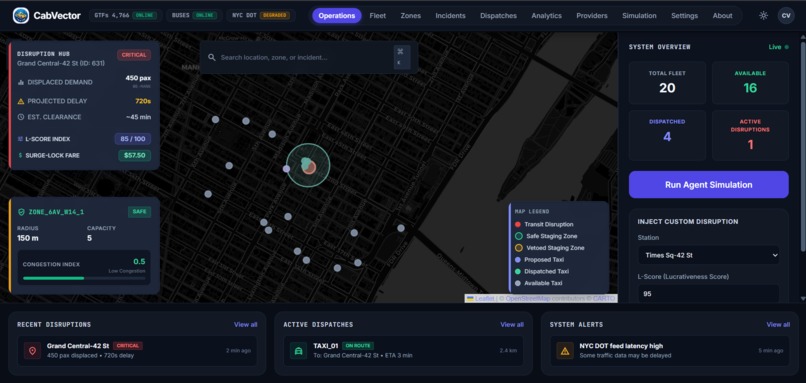Click the Total Fleet 20 card

coord(667,83)
